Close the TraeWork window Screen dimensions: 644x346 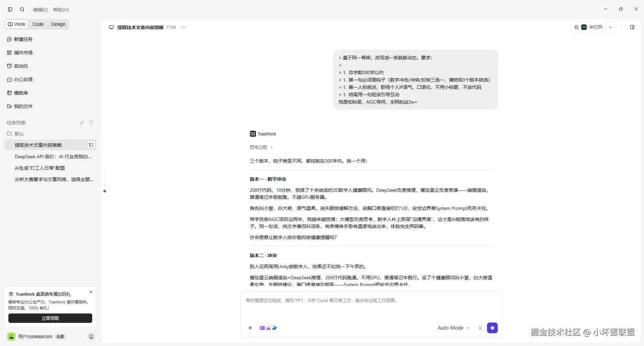point(636,9)
